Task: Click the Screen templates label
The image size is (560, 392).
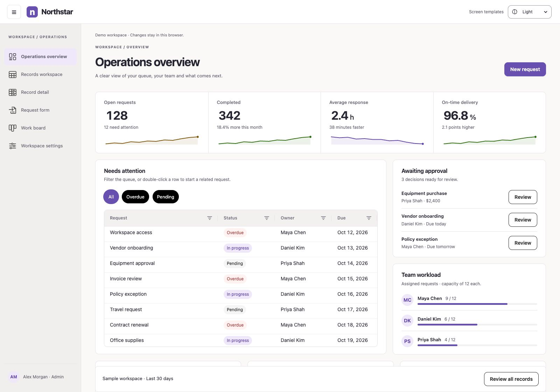Action: (x=486, y=12)
